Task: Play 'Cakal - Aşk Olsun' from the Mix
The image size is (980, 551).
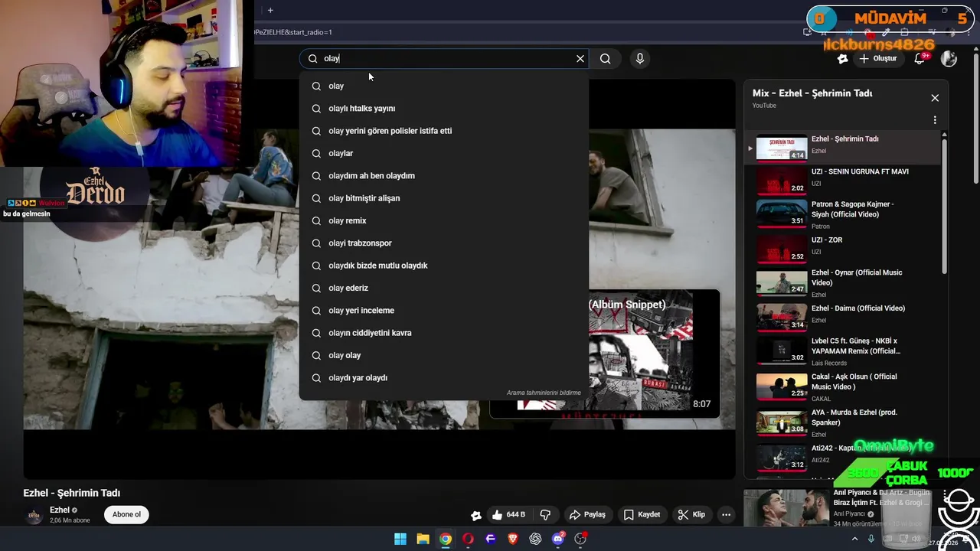Action: pos(842,386)
